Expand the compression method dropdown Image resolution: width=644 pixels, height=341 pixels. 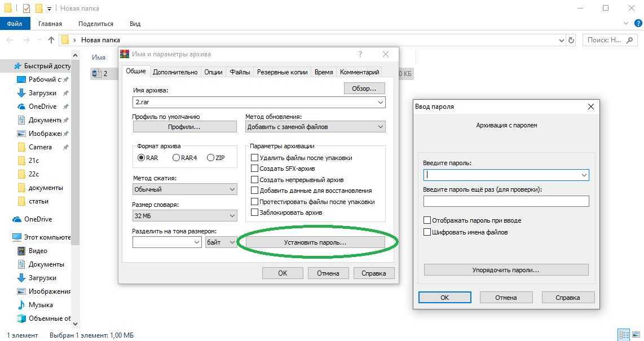185,189
